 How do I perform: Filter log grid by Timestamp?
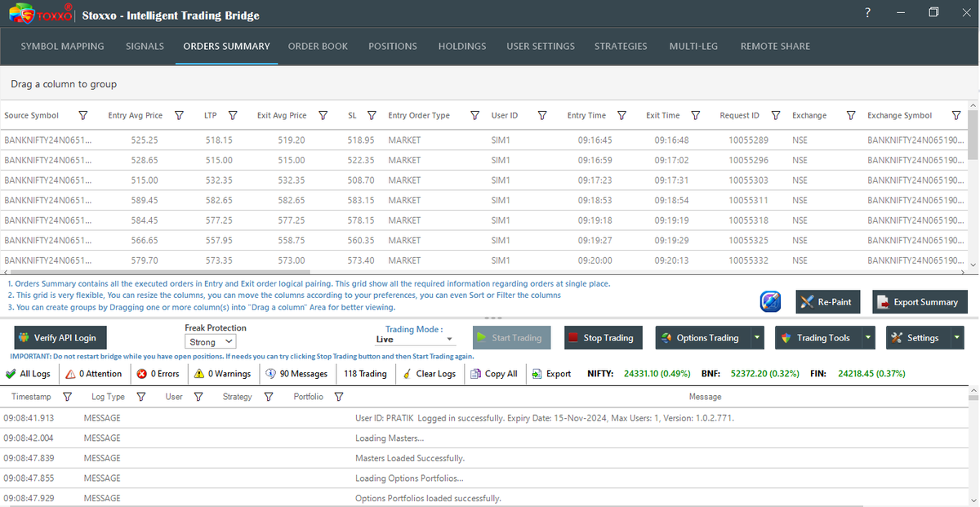(67, 397)
